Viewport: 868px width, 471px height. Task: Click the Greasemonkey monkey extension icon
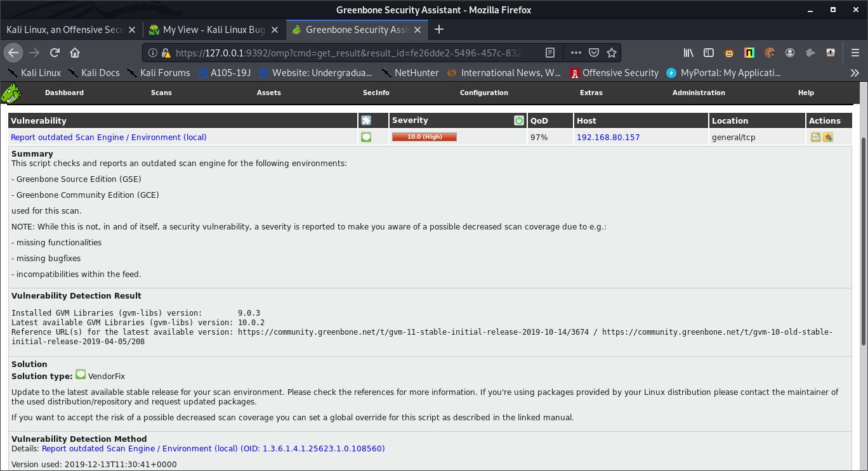click(730, 53)
